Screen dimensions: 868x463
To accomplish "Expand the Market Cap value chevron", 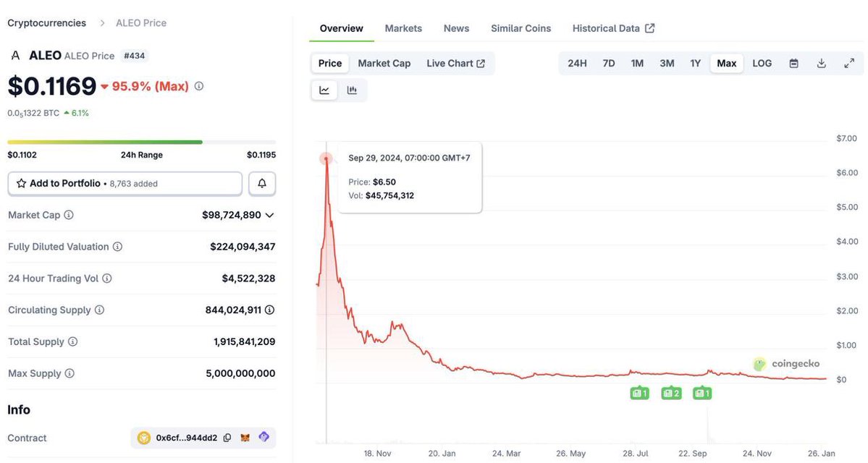I will (x=270, y=215).
